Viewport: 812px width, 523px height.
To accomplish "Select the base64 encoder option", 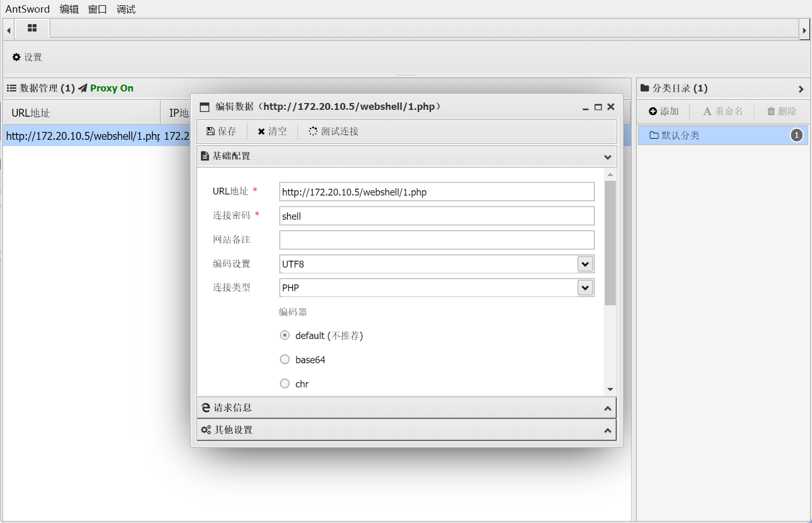I will (285, 360).
